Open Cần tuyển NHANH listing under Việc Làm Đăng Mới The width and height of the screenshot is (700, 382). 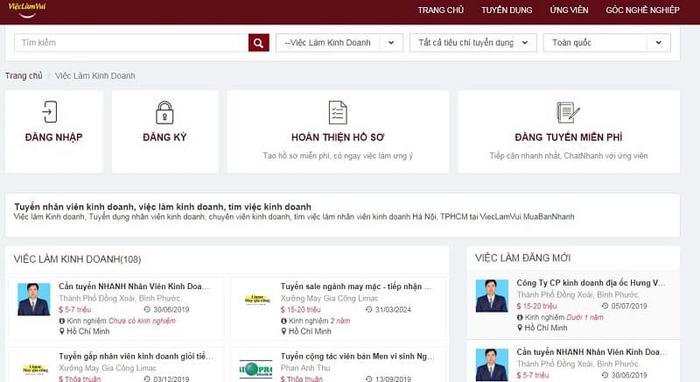(x=592, y=352)
